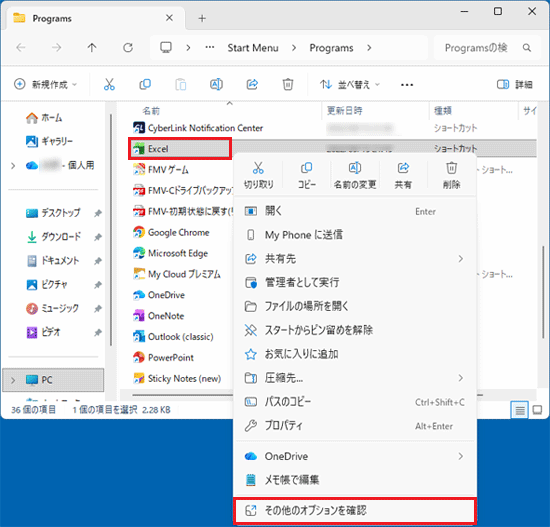Switch to large icons view in status bar
Screen dimensions: 550x527
pos(537,410)
